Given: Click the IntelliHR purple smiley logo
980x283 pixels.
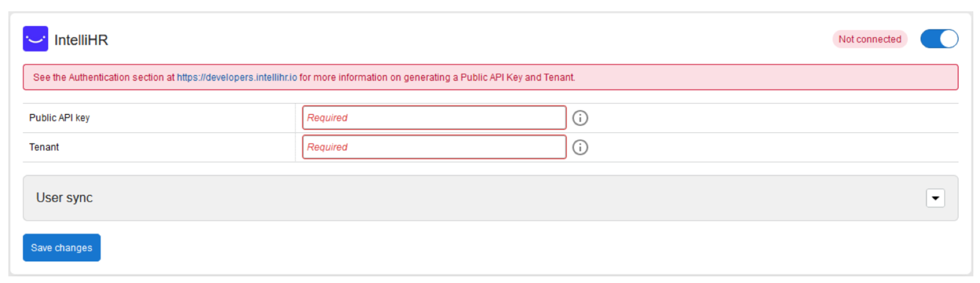Looking at the screenshot, I should (35, 39).
